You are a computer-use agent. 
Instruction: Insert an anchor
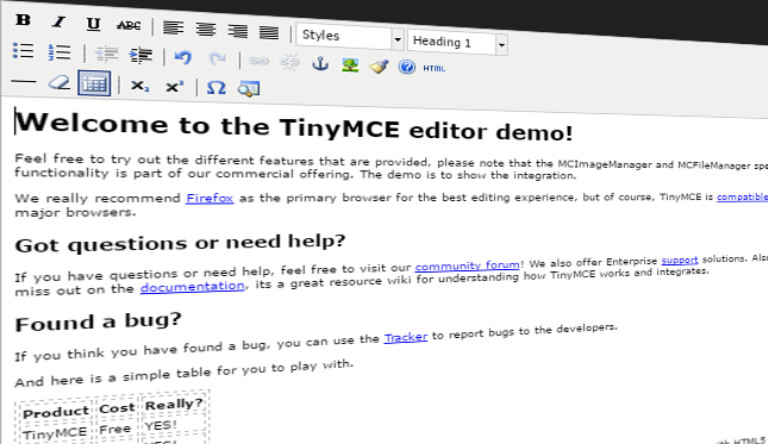coord(320,64)
